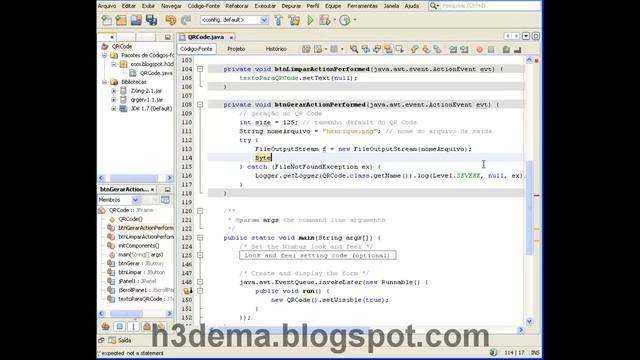This screenshot has height=360, width=640.
Task: Click the Clean and Build icon
Action: pos(294,20)
